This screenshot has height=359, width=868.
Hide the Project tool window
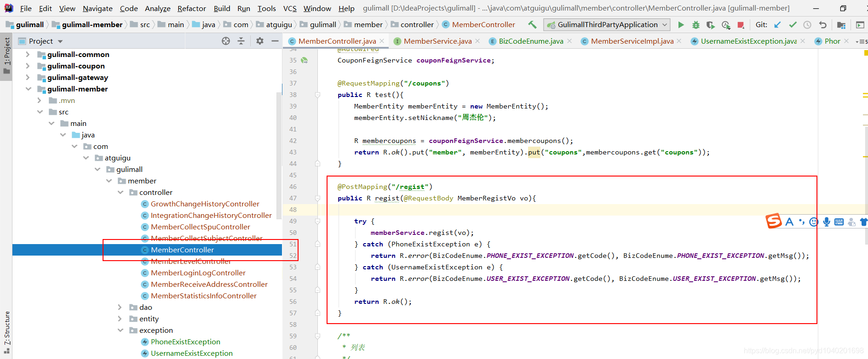[x=275, y=41]
